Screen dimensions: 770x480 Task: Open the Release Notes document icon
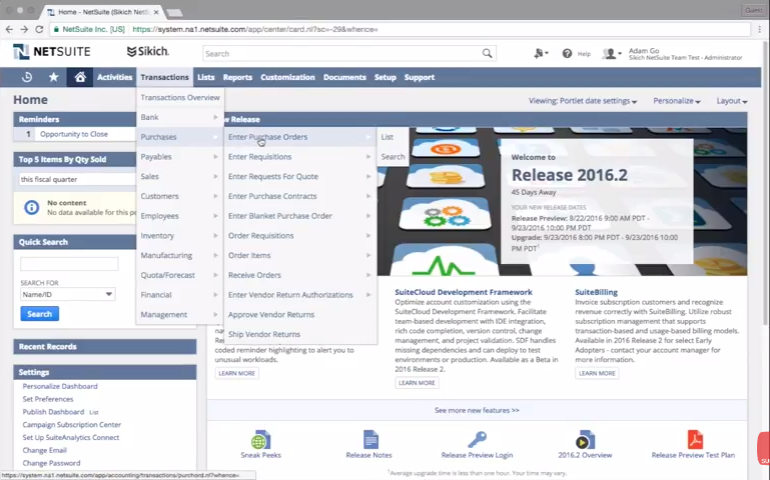click(370, 440)
